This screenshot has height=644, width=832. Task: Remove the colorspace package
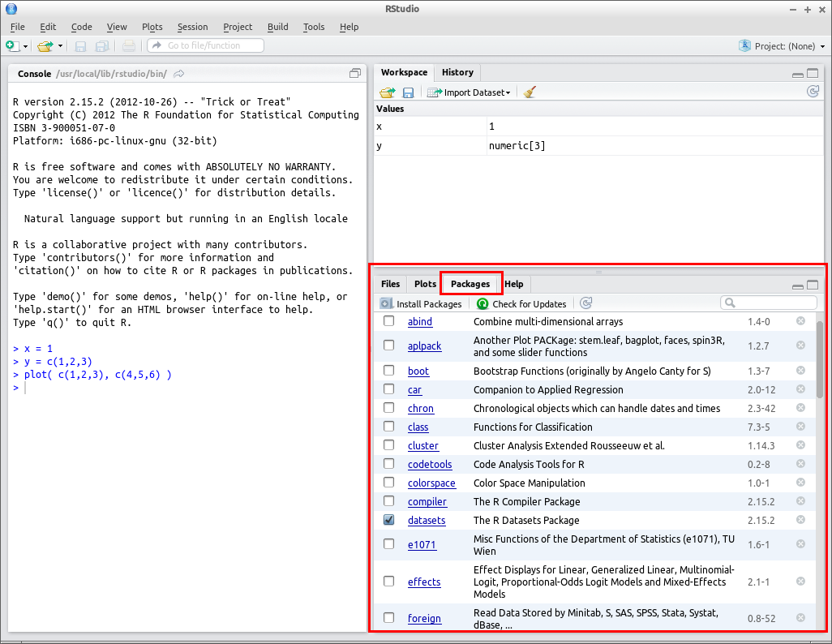(800, 482)
